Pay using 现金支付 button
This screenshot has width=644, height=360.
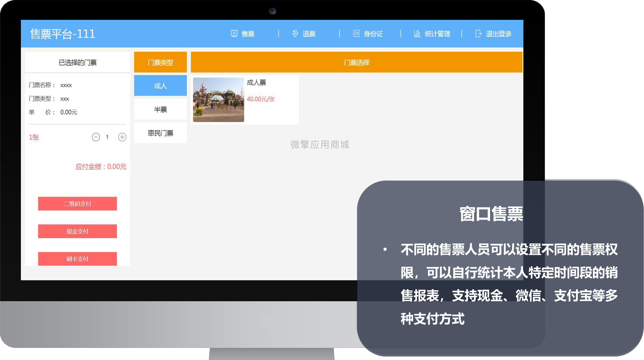pos(77,231)
